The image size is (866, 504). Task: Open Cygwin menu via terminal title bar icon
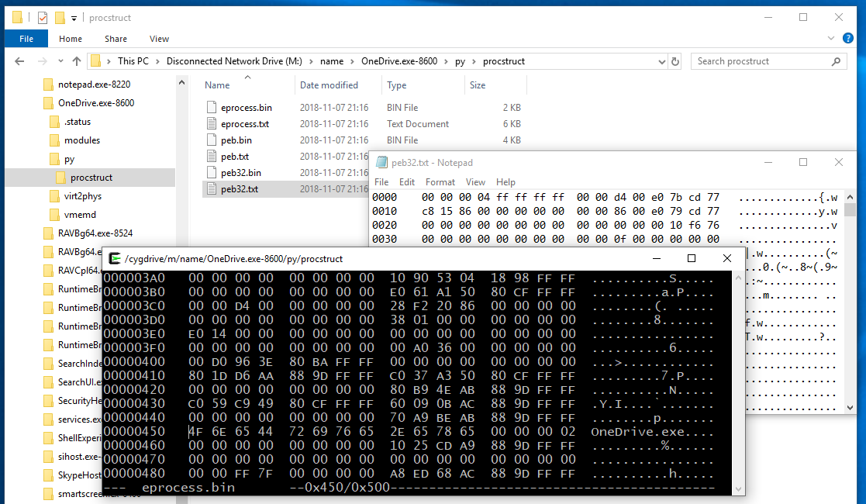tap(114, 257)
